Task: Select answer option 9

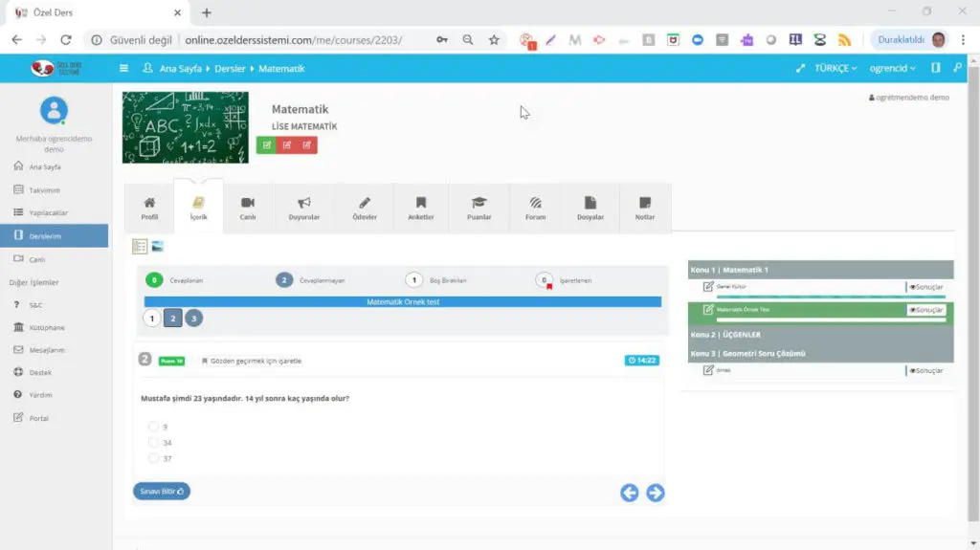Action: point(153,427)
